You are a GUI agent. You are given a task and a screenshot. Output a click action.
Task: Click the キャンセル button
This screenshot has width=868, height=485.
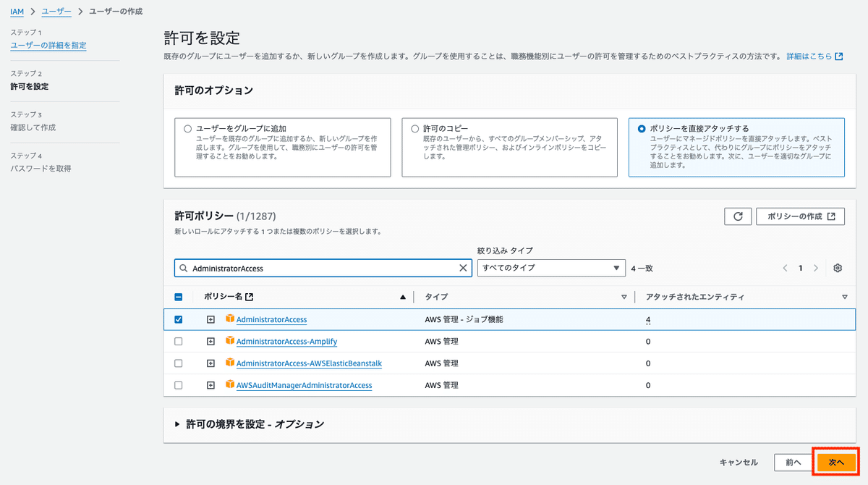[x=739, y=462]
